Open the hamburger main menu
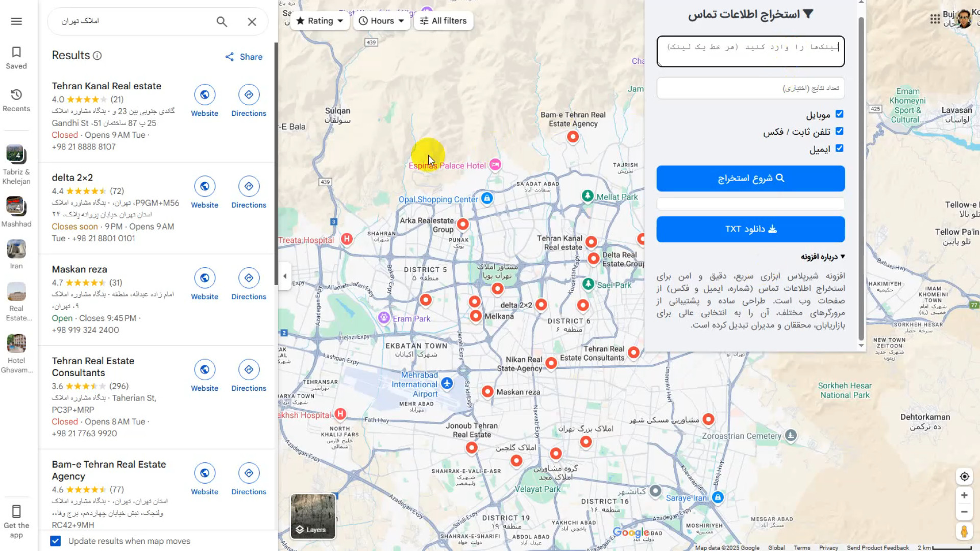 point(16,21)
